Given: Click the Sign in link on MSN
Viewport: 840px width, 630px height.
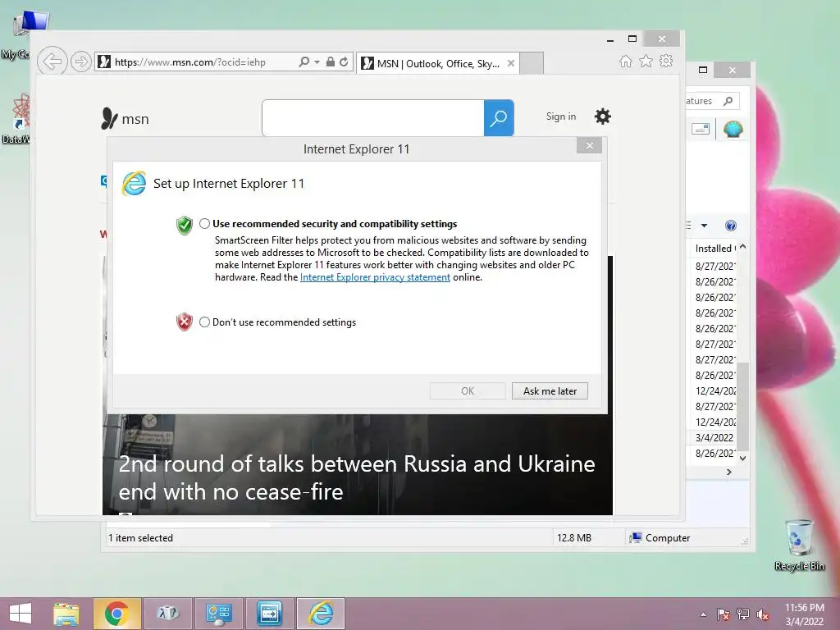Looking at the screenshot, I should point(561,116).
